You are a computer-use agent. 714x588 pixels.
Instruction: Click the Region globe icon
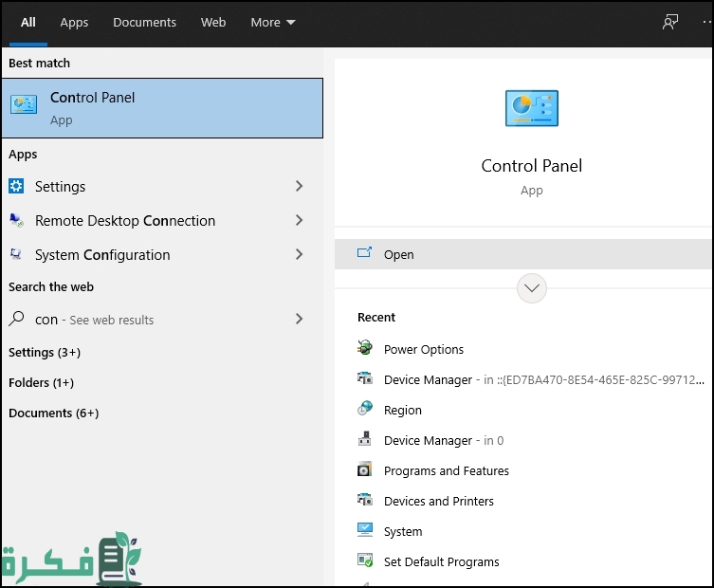click(x=365, y=410)
